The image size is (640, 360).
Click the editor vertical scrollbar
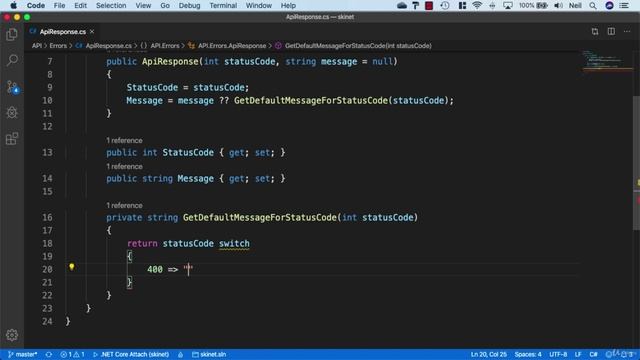pyautogui.click(x=636, y=163)
